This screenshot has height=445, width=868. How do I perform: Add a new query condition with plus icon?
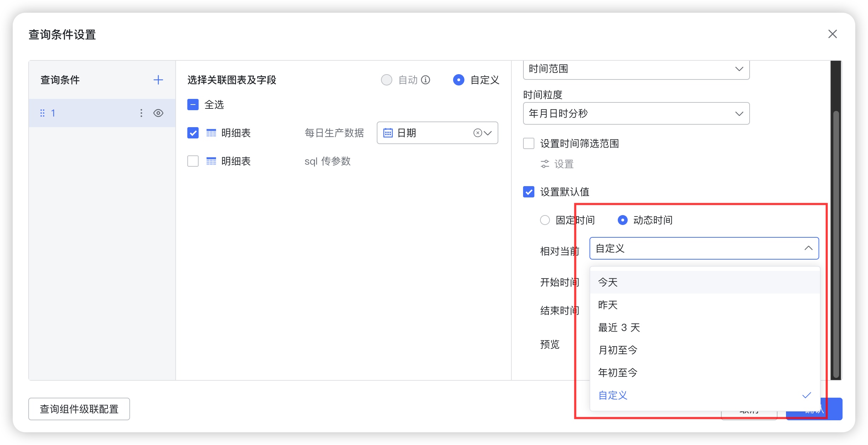click(158, 80)
